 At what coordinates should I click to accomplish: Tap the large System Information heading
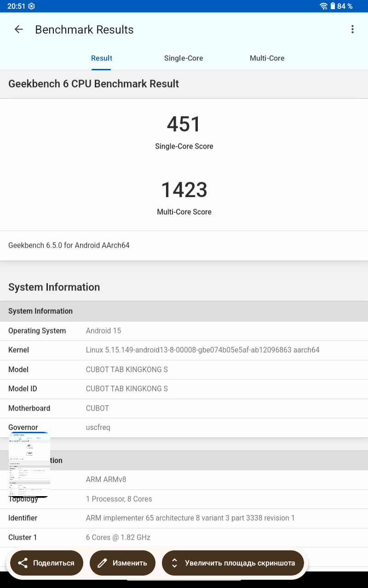54,287
